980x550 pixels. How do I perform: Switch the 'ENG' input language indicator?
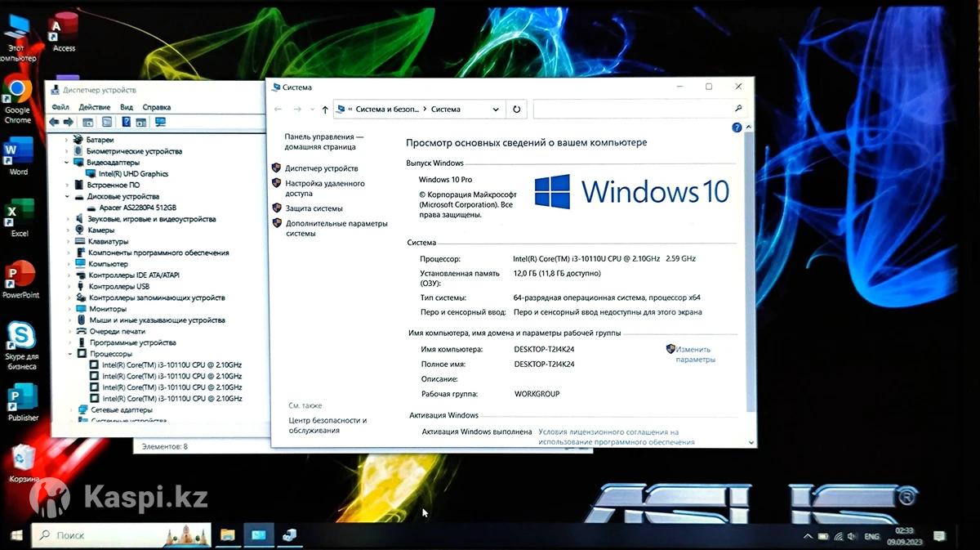pos(872,537)
